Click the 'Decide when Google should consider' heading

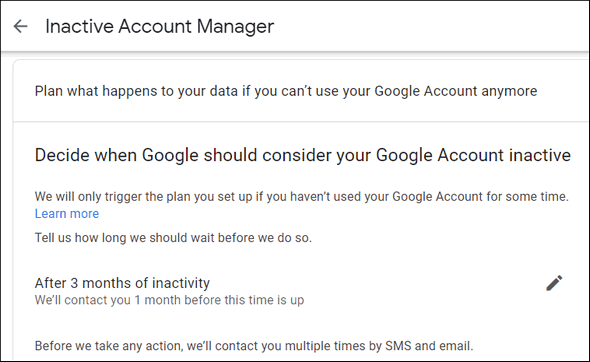tap(303, 155)
